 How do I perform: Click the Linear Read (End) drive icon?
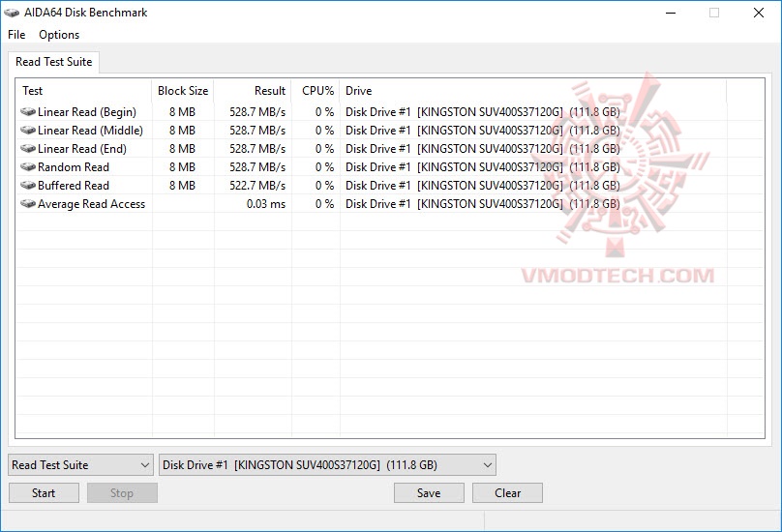click(x=28, y=149)
